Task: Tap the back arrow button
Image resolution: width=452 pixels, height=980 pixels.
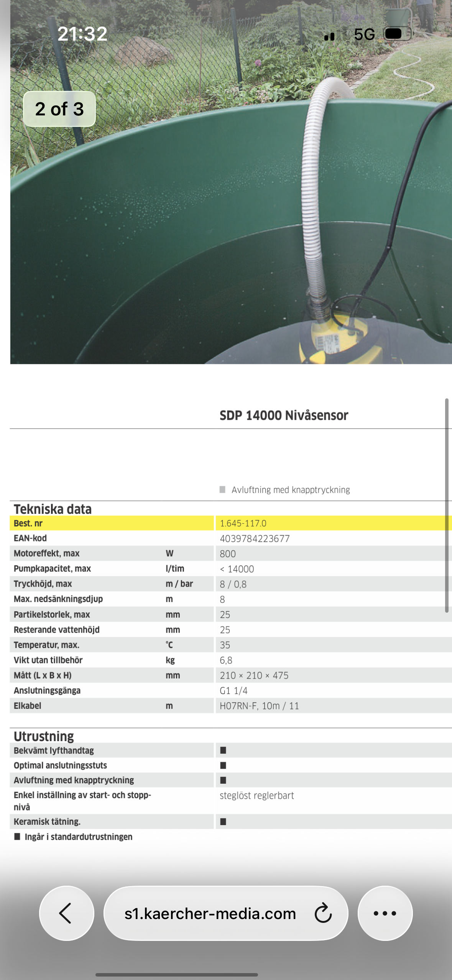Action: (x=66, y=913)
